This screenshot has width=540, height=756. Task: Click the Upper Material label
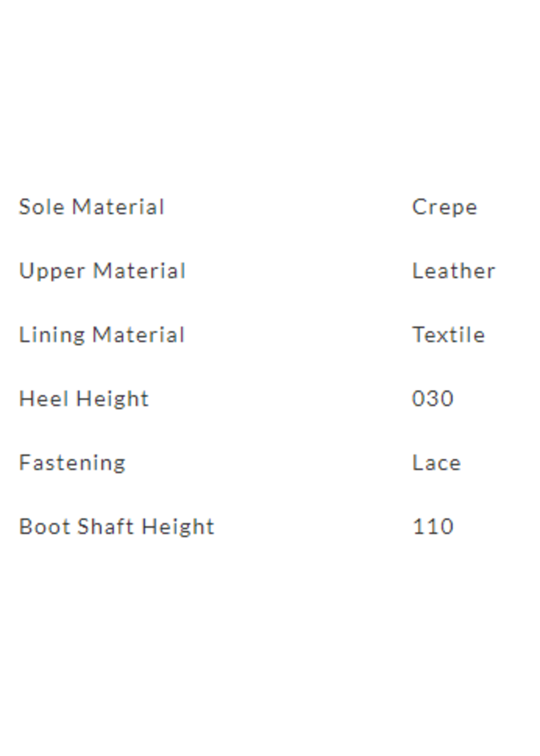[x=102, y=271]
